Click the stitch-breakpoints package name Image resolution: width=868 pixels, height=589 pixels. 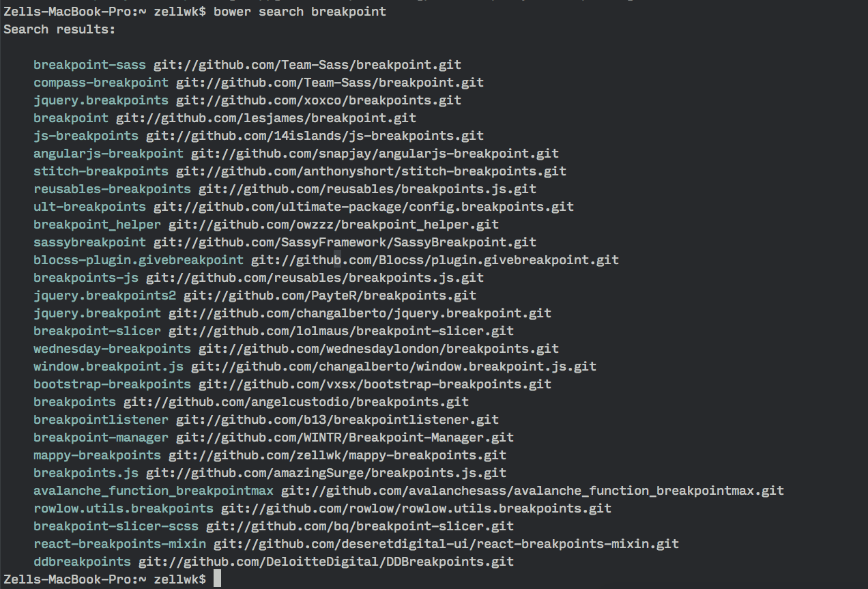(101, 171)
